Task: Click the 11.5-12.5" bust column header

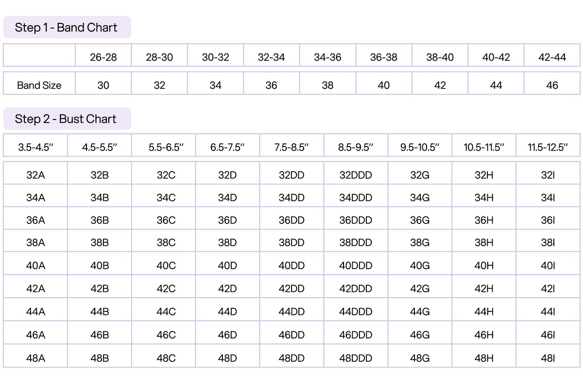Action: (x=548, y=147)
